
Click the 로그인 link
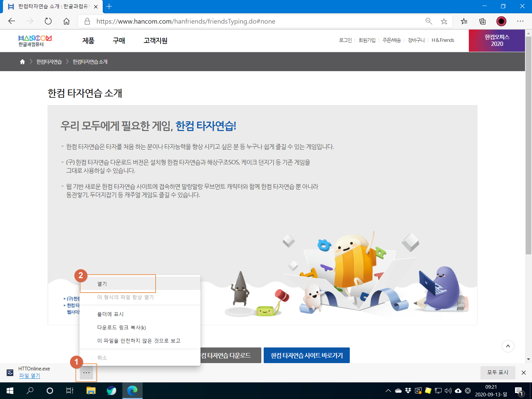point(345,40)
